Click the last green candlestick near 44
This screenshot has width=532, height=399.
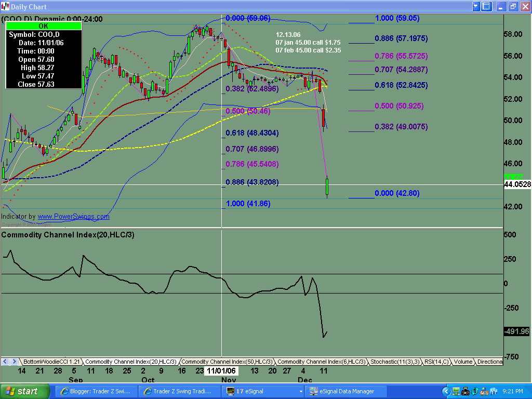pos(327,187)
